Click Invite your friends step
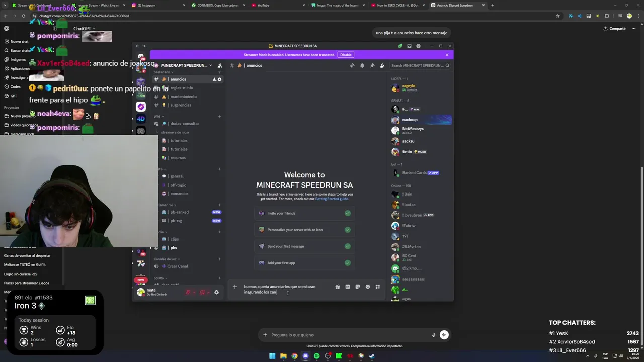644x362 pixels. coord(304,213)
